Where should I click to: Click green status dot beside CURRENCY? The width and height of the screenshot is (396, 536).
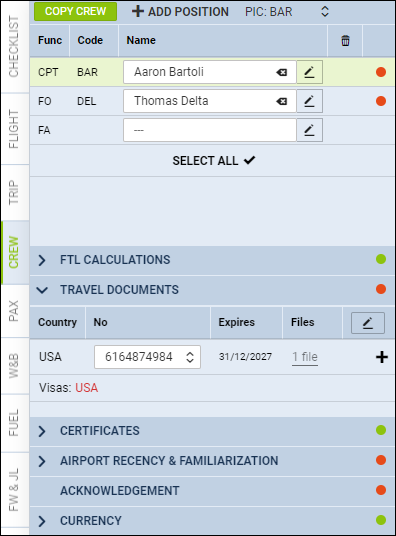coord(381,520)
